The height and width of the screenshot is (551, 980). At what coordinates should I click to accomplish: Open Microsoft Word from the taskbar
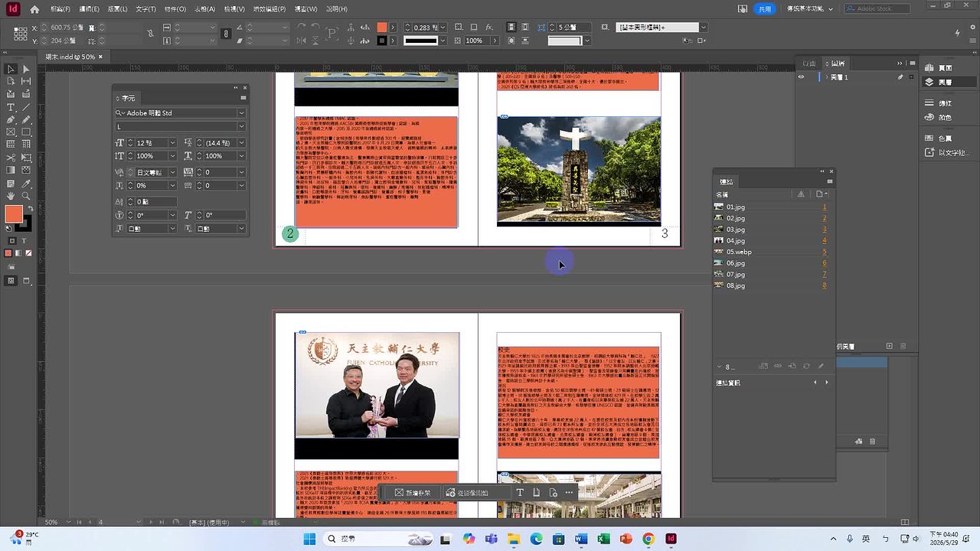pyautogui.click(x=580, y=539)
